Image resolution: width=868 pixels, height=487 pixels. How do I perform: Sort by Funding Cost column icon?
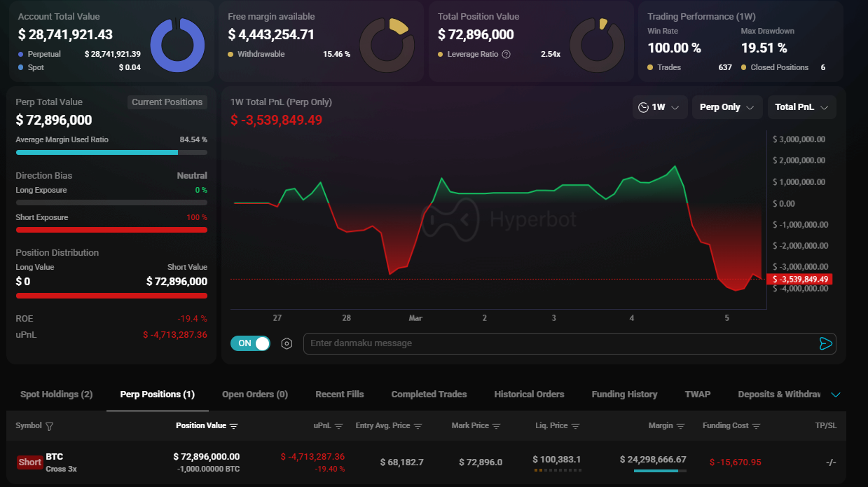click(x=755, y=426)
